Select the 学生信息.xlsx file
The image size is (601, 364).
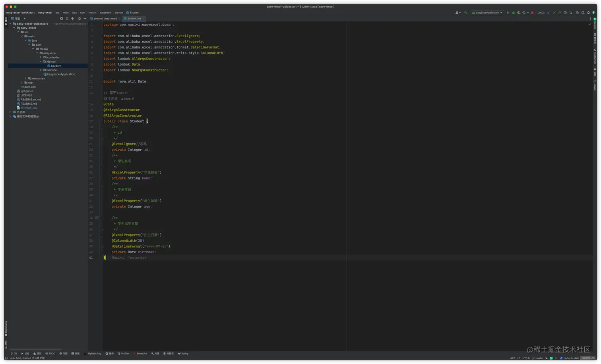[27, 108]
